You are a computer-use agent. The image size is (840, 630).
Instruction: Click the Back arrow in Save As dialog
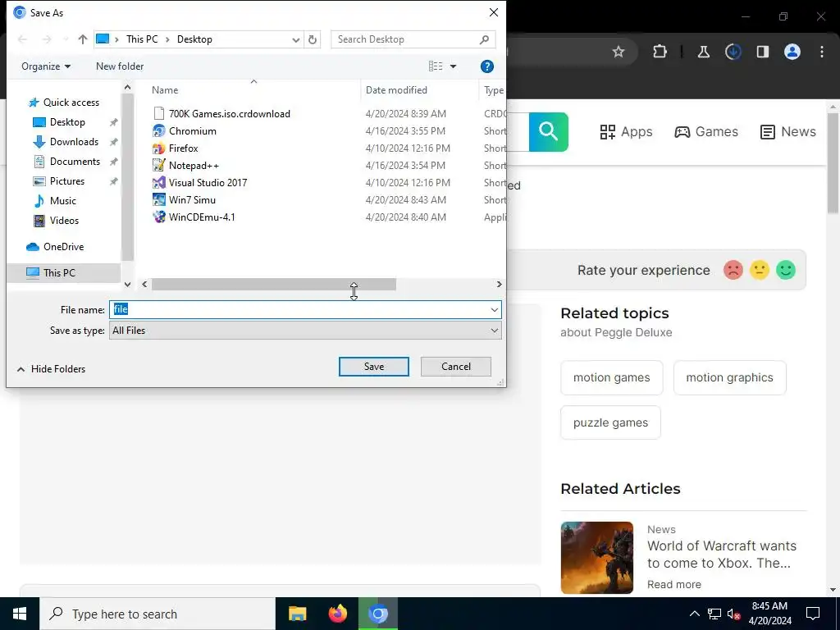(22, 39)
